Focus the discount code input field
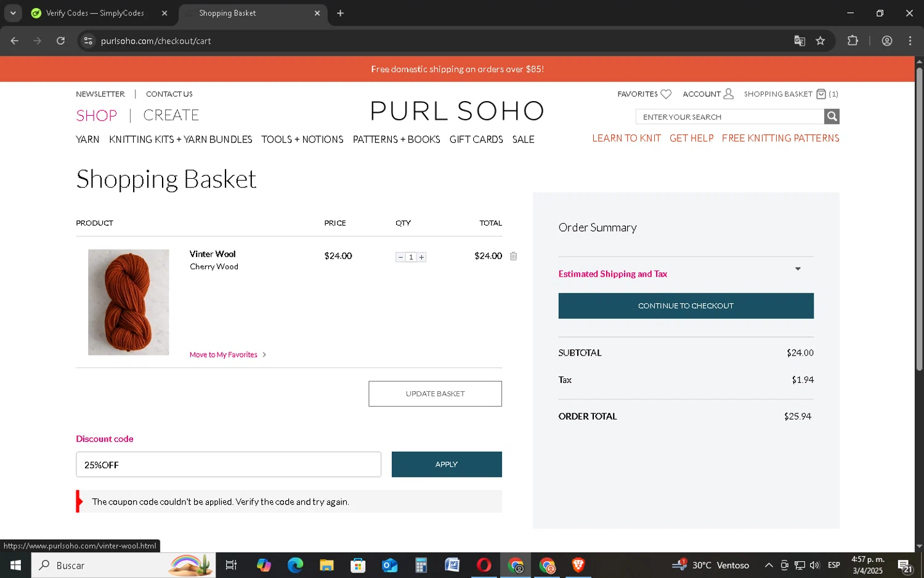Image resolution: width=924 pixels, height=578 pixels. 229,465
